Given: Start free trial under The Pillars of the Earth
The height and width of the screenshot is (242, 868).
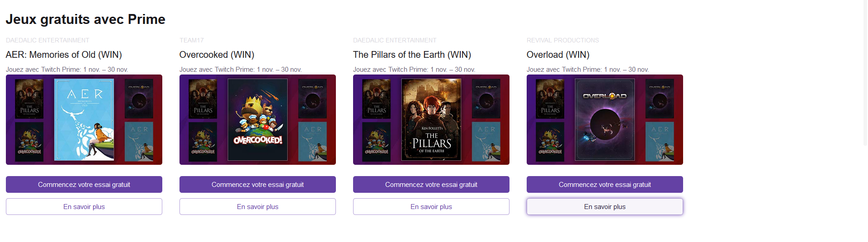Looking at the screenshot, I should 431,185.
